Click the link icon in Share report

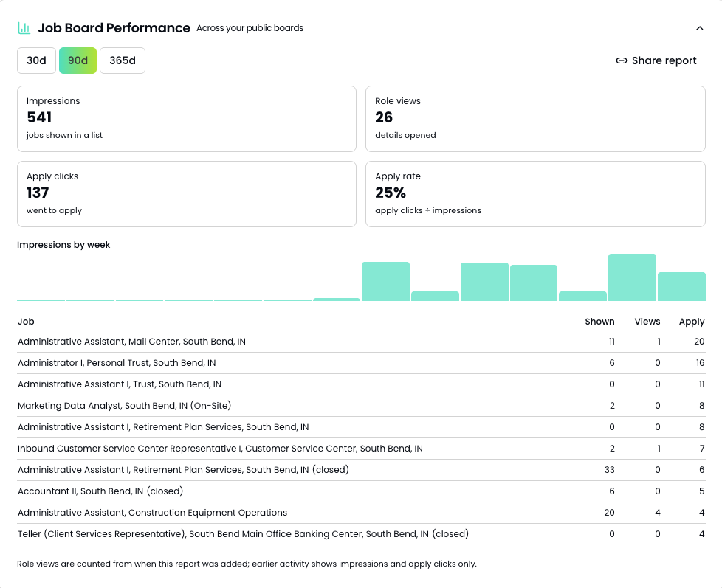tap(621, 60)
